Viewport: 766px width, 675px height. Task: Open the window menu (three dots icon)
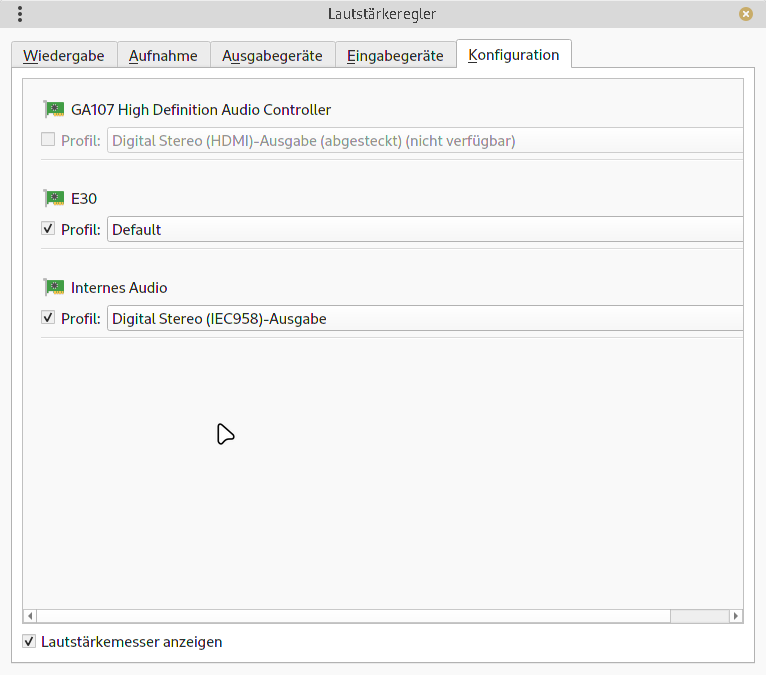click(x=20, y=14)
